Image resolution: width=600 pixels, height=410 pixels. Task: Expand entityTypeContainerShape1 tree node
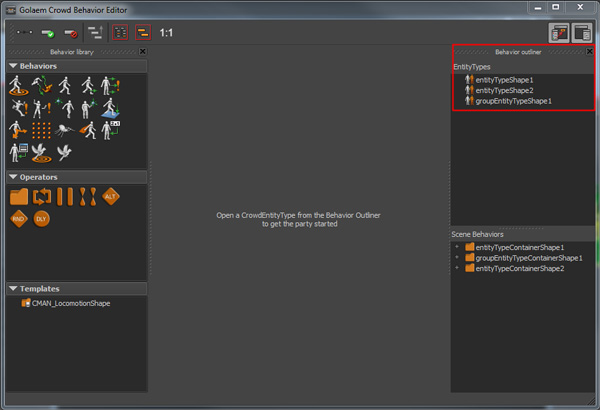457,247
